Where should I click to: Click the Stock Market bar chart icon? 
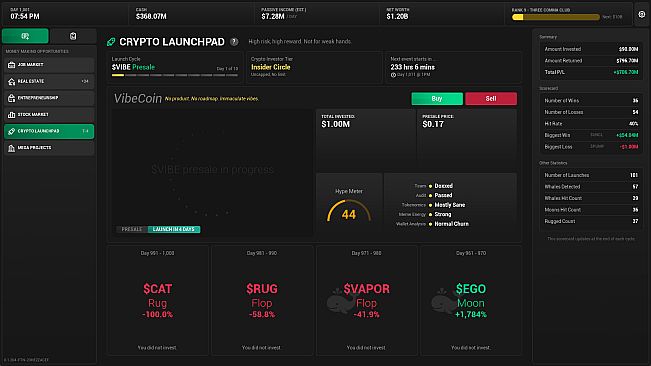point(12,115)
